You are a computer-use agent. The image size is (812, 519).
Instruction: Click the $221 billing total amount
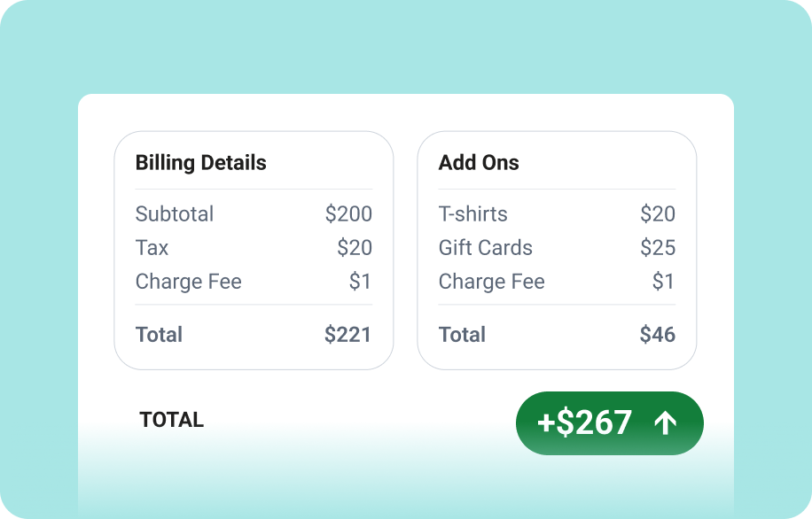[347, 334]
